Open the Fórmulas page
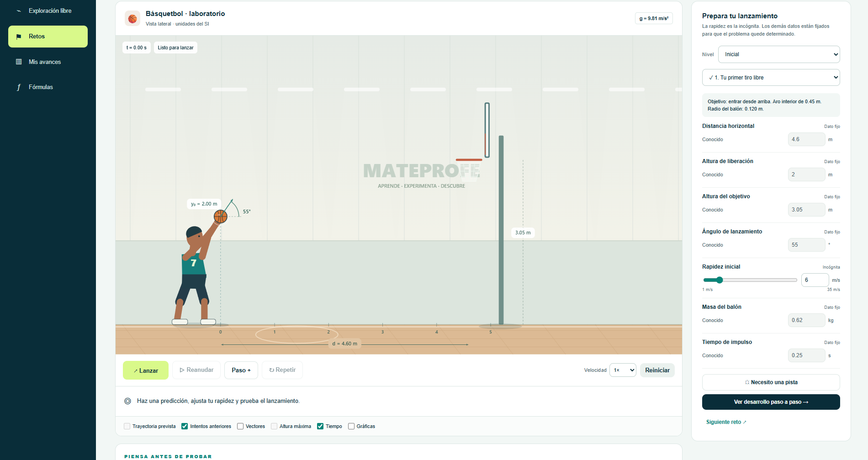The width and height of the screenshot is (868, 460). [x=48, y=87]
